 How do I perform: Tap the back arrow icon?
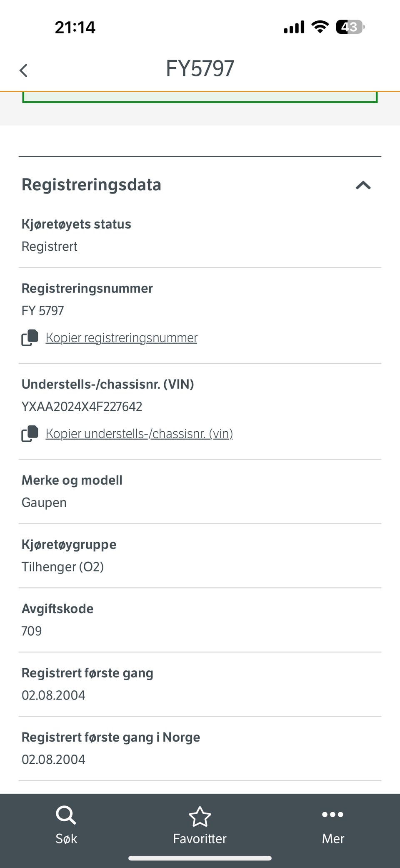coord(24,70)
